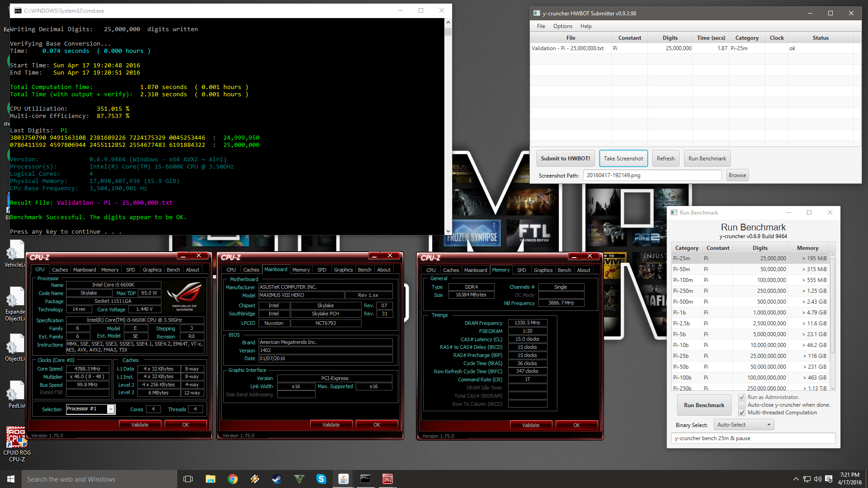Click the Submit to HWBOT! button
This screenshot has width=868, height=488.
pos(565,159)
